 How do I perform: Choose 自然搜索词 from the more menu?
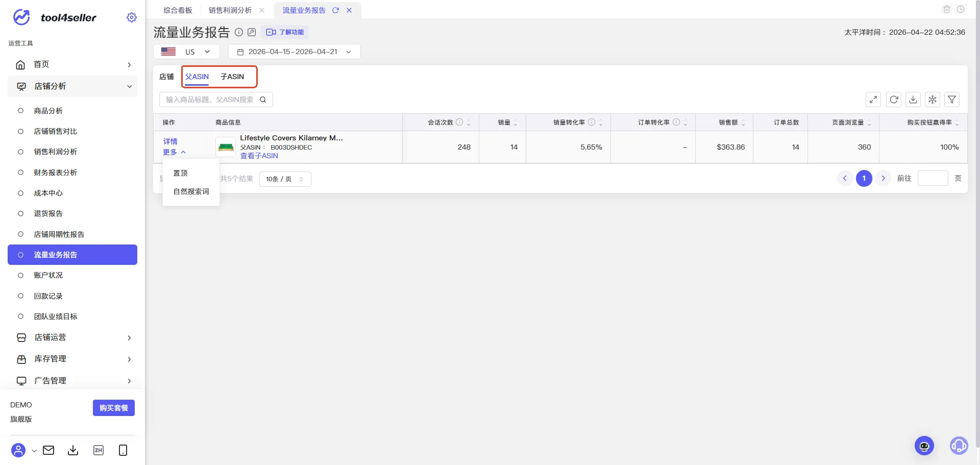[191, 191]
